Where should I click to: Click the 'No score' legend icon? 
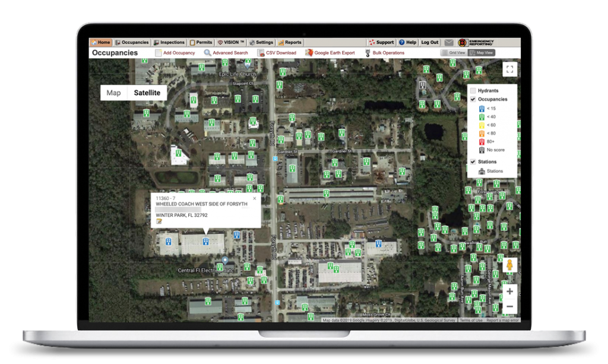(482, 150)
